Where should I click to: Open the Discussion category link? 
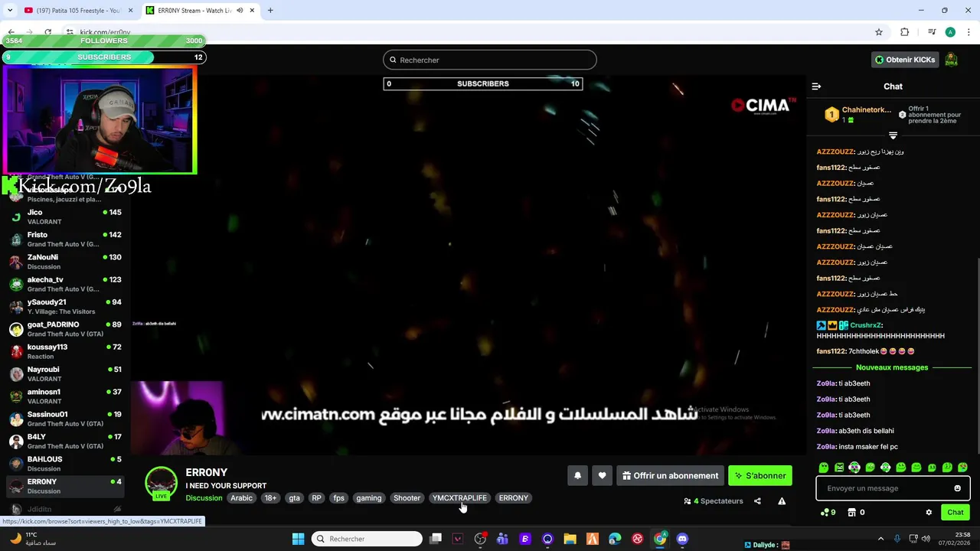204,498
